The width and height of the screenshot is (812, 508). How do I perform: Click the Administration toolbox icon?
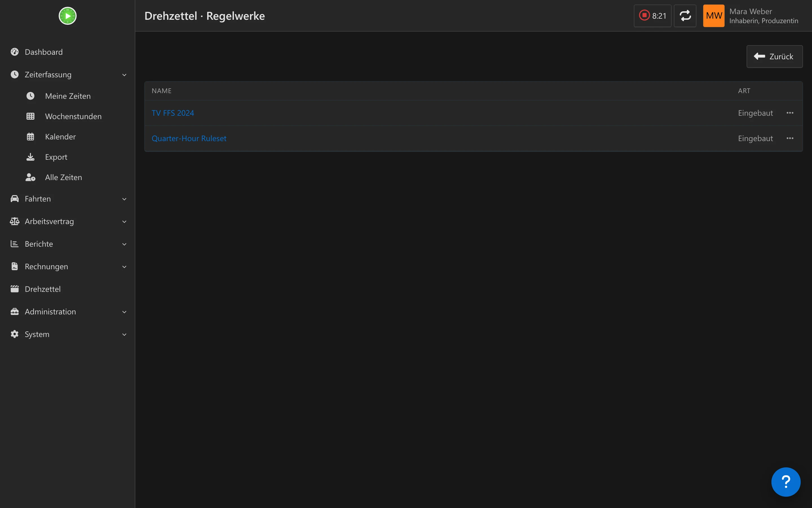[14, 312]
